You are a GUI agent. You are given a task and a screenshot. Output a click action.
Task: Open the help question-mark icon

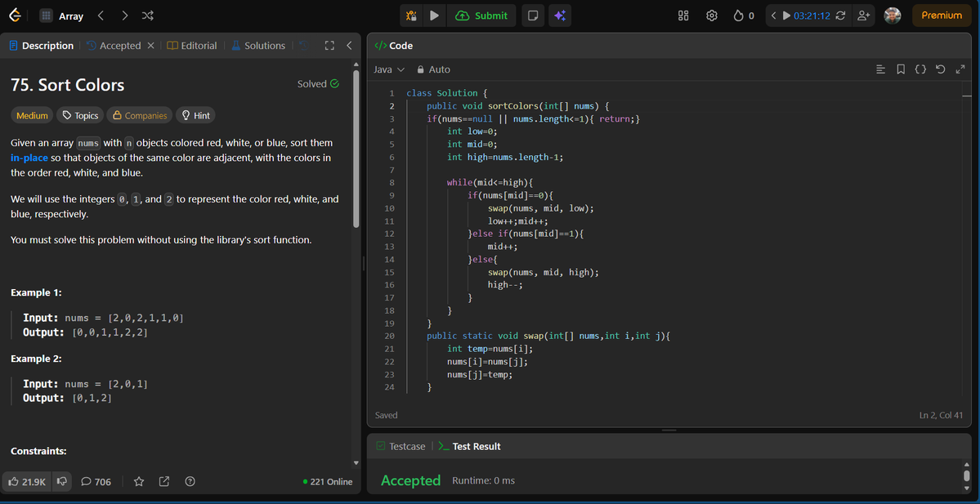point(190,481)
